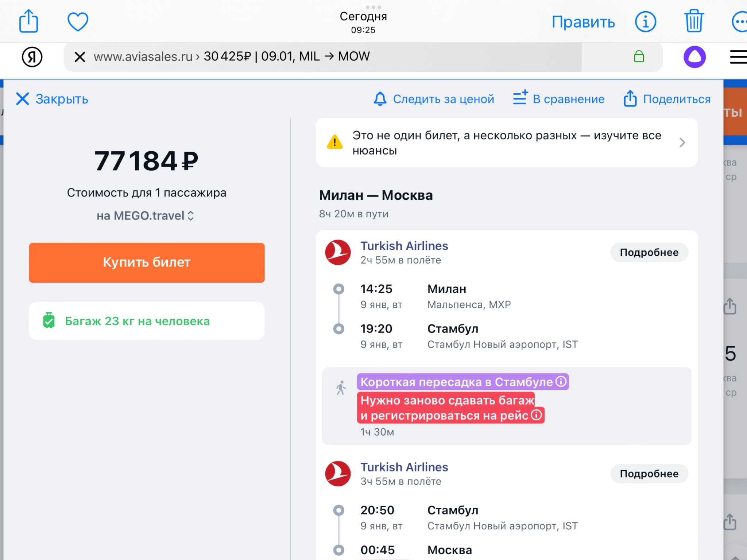Open the browser hamburger menu
747x560 pixels.
click(738, 57)
